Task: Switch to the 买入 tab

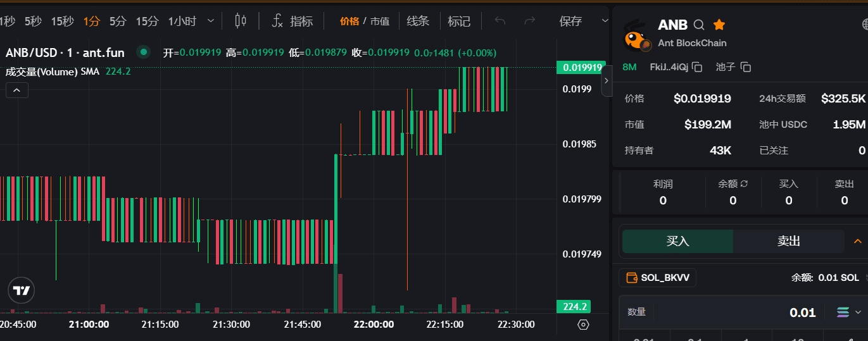Action: point(677,241)
